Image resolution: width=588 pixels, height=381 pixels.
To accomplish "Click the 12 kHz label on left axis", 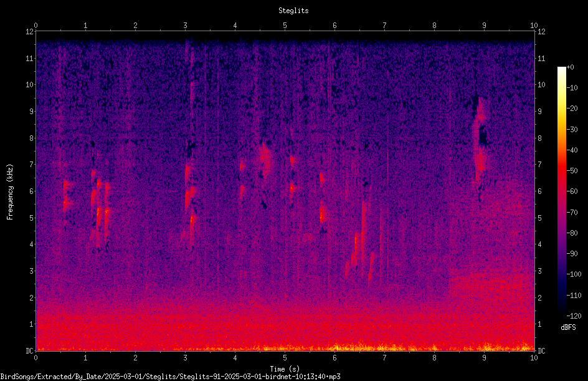I will pyautogui.click(x=30, y=32).
